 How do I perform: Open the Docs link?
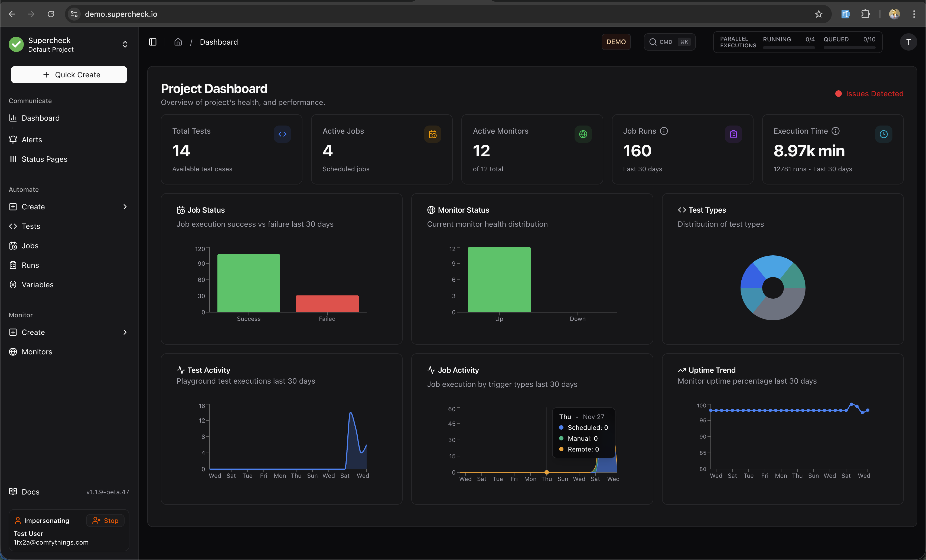[30, 492]
